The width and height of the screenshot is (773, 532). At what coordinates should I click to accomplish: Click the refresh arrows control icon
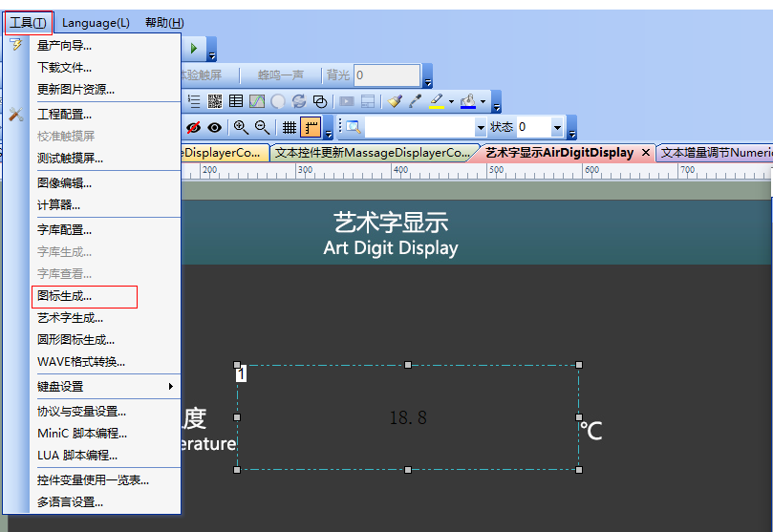click(x=299, y=101)
